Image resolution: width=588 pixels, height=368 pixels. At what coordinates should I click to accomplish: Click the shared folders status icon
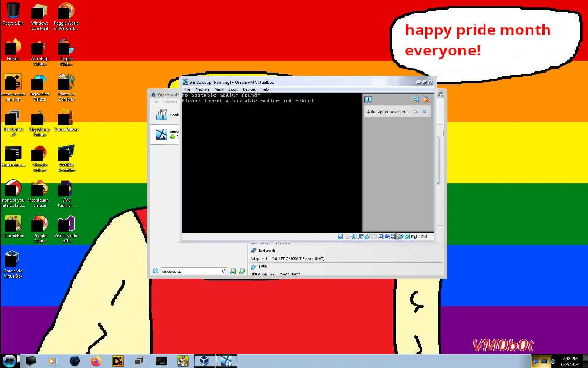[x=374, y=237]
